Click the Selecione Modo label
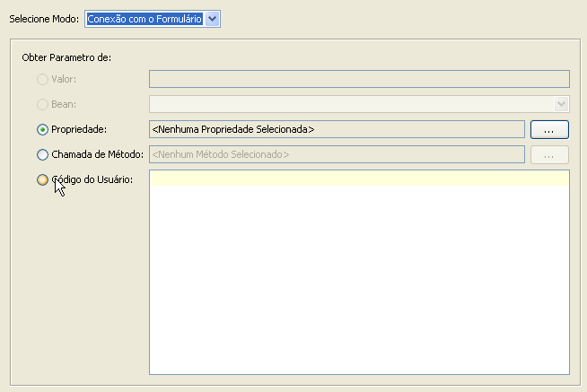Image resolution: width=587 pixels, height=392 pixels. pos(44,19)
